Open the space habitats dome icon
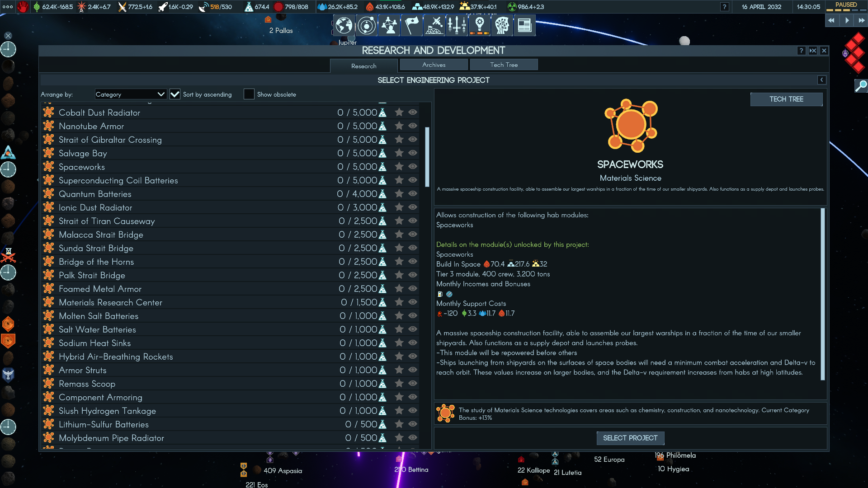 click(x=434, y=25)
